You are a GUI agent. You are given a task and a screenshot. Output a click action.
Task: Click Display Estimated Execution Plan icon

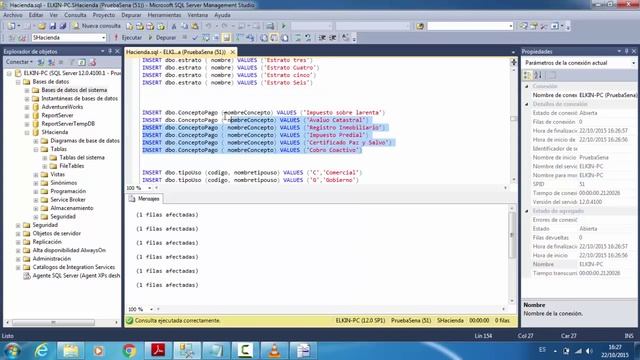[x=206, y=38]
